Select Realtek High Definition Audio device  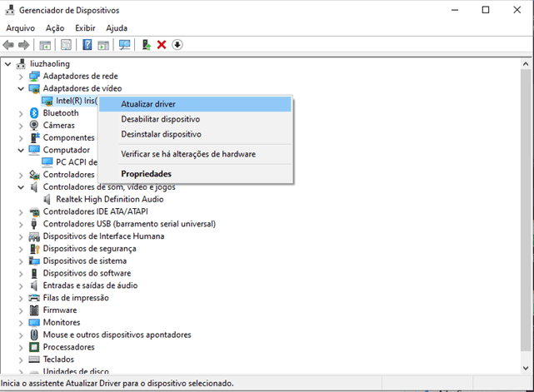coord(110,199)
